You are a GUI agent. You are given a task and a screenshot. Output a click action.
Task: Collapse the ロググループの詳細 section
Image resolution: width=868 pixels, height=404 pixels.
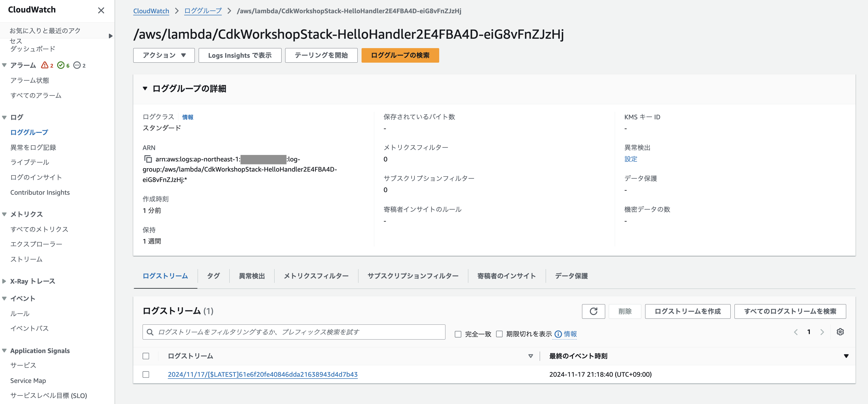(145, 88)
